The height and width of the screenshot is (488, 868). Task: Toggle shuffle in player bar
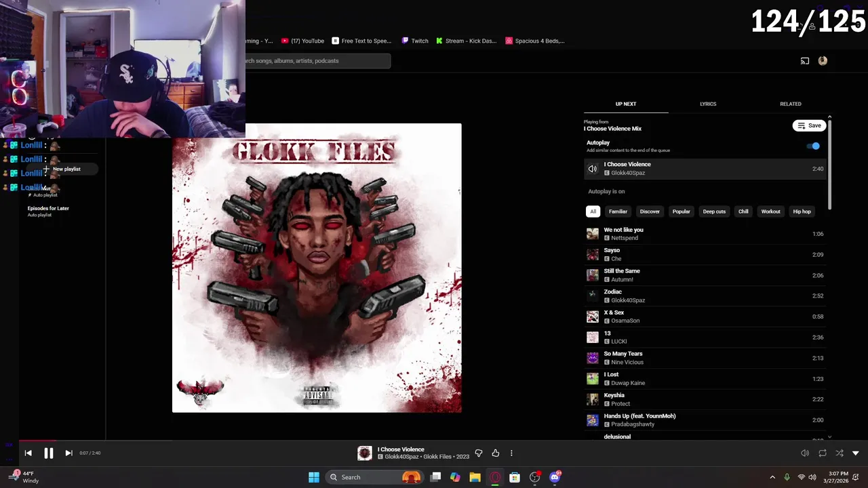(x=840, y=453)
